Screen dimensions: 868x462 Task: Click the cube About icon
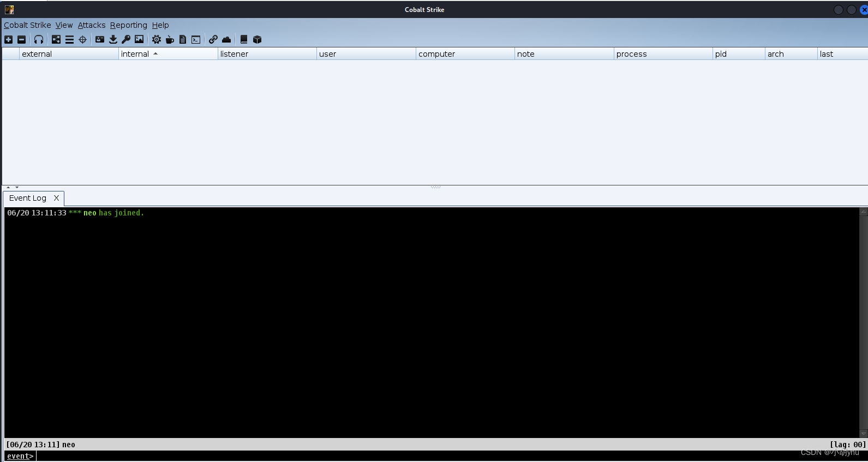(258, 39)
